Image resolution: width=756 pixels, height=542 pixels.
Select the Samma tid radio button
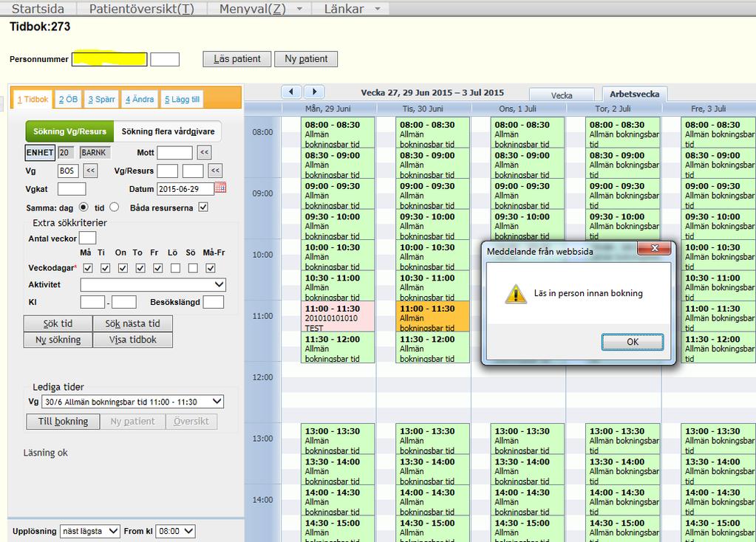[115, 207]
